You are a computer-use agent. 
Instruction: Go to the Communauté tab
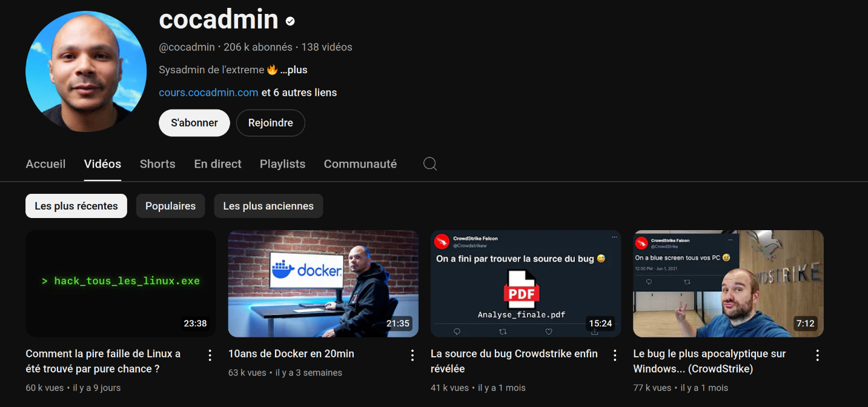coord(360,164)
